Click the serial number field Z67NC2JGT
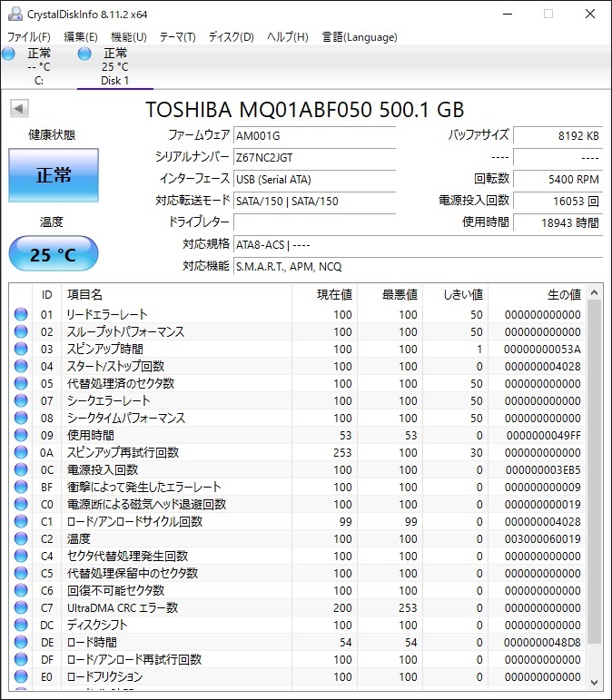The height and width of the screenshot is (700, 612). point(314,156)
